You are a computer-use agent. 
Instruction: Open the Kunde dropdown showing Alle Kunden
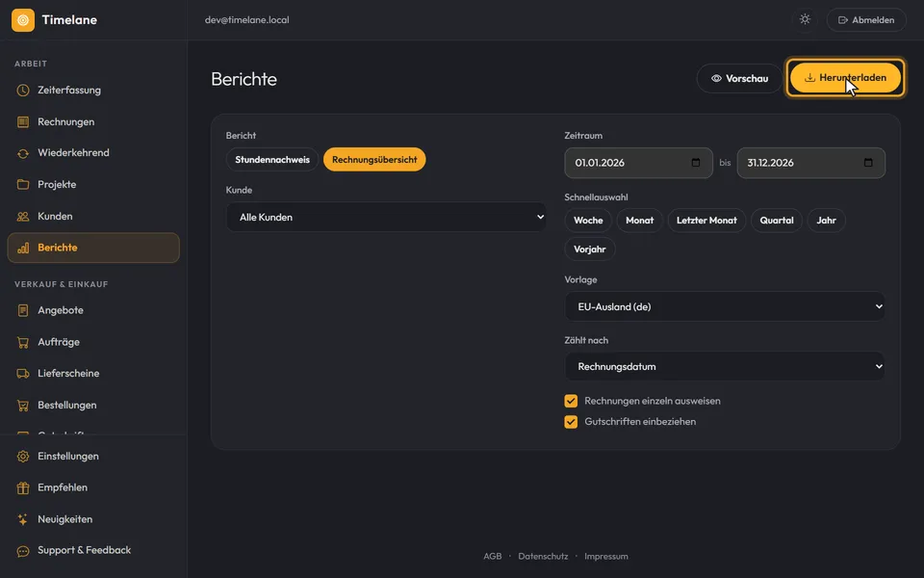(386, 217)
